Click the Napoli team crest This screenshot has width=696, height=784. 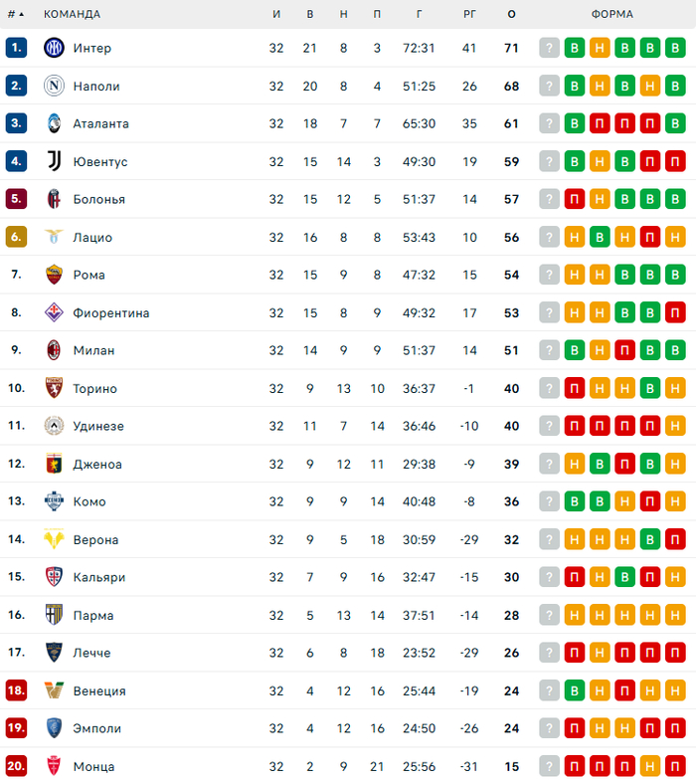pyautogui.click(x=54, y=86)
